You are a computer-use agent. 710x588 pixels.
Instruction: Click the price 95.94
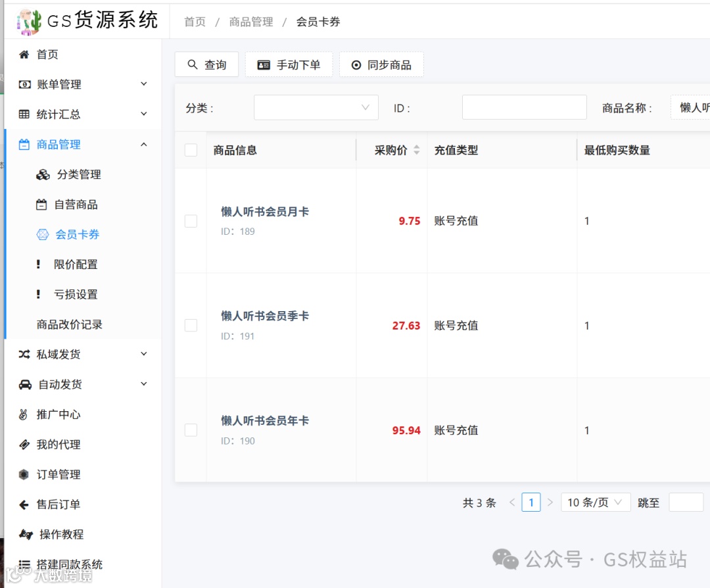(406, 430)
